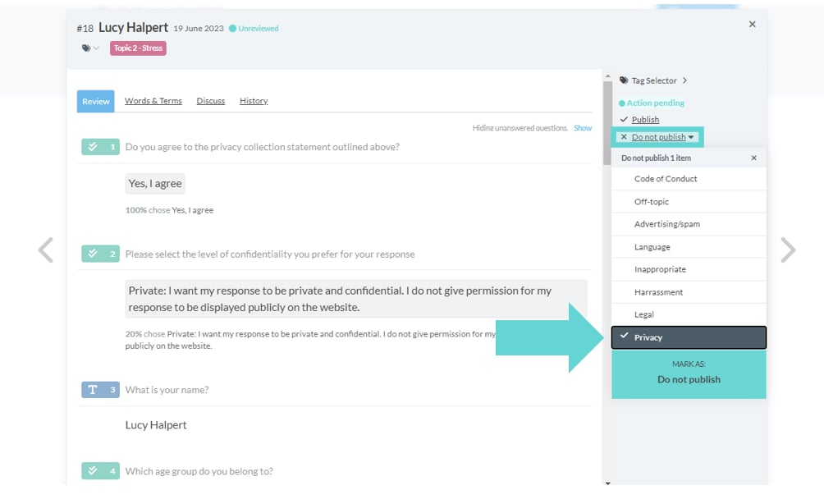Click Mark as Do not publish button

click(x=689, y=374)
